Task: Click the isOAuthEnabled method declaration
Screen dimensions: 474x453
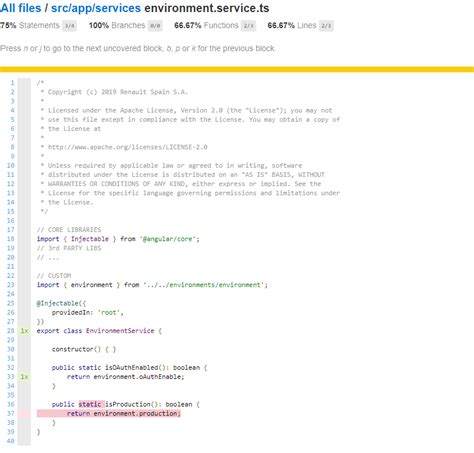Action: (x=130, y=368)
